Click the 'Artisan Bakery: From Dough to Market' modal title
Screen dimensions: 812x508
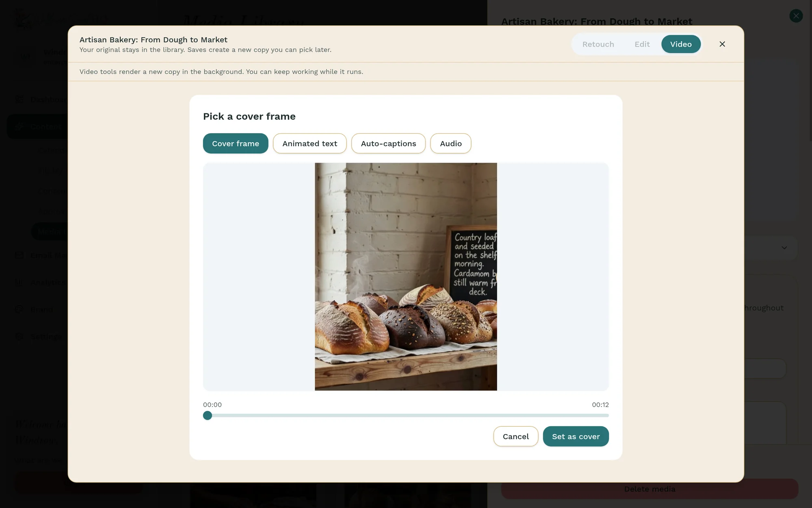[153, 40]
